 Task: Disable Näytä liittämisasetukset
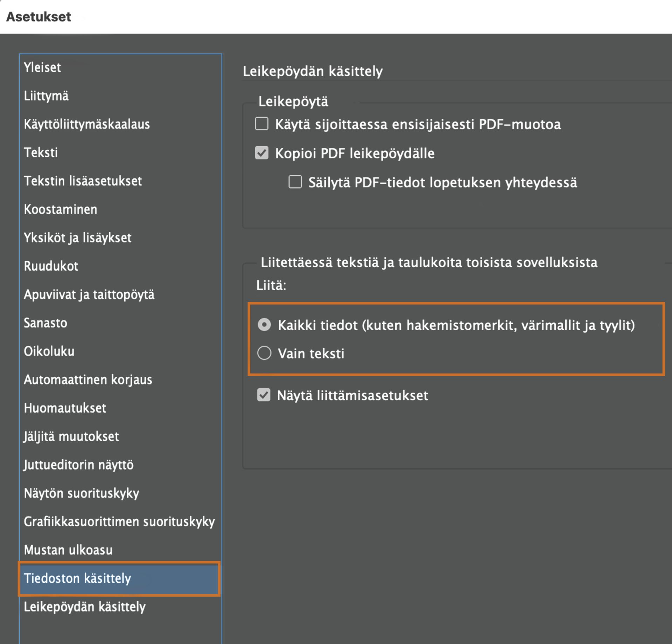tap(264, 395)
